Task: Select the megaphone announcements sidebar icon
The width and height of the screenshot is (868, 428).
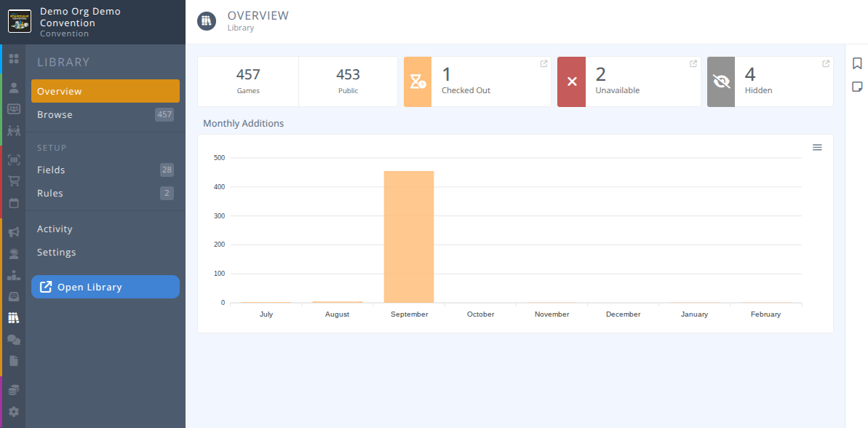Action: pos(13,232)
